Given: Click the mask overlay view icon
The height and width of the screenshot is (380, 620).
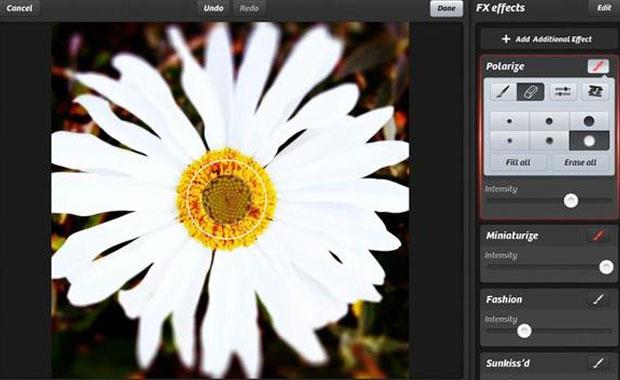Looking at the screenshot, I should pyautogui.click(x=595, y=92).
